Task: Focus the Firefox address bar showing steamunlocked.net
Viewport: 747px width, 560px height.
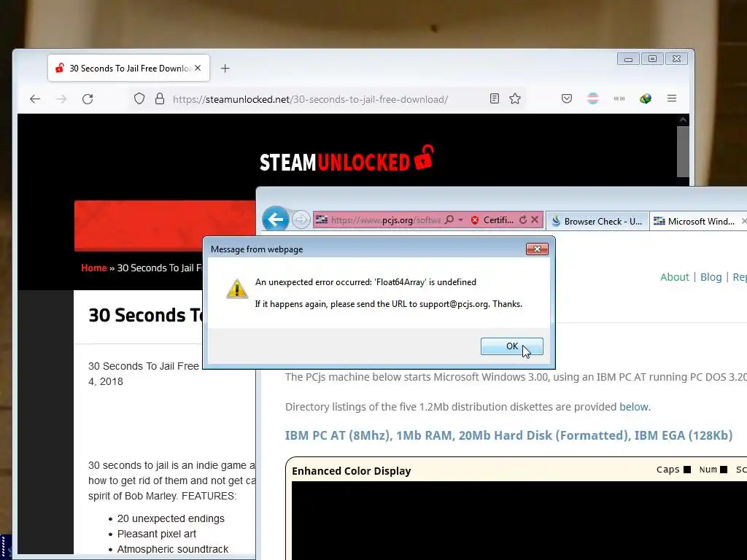Action: [x=309, y=99]
